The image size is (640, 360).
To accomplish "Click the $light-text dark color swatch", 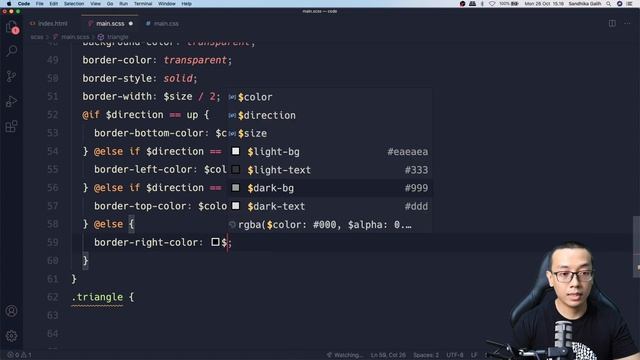I will coord(236,169).
